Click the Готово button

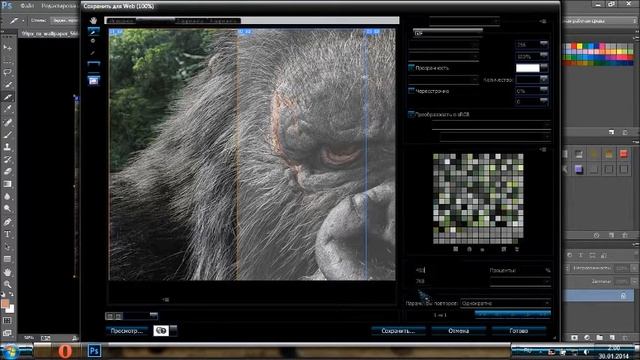[x=519, y=331]
